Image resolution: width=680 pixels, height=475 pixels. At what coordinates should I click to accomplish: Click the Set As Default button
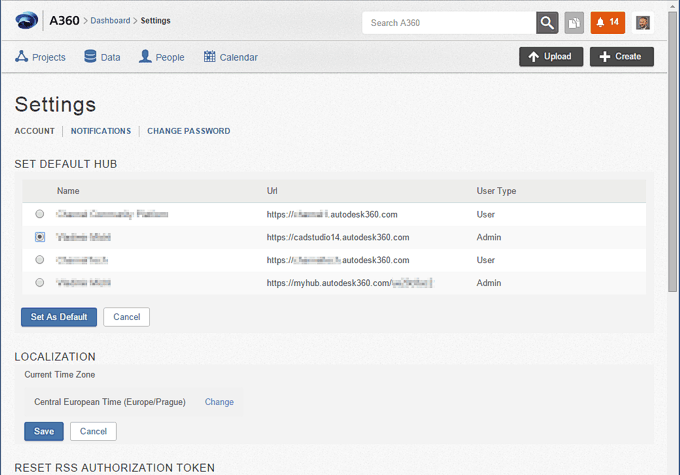(59, 317)
